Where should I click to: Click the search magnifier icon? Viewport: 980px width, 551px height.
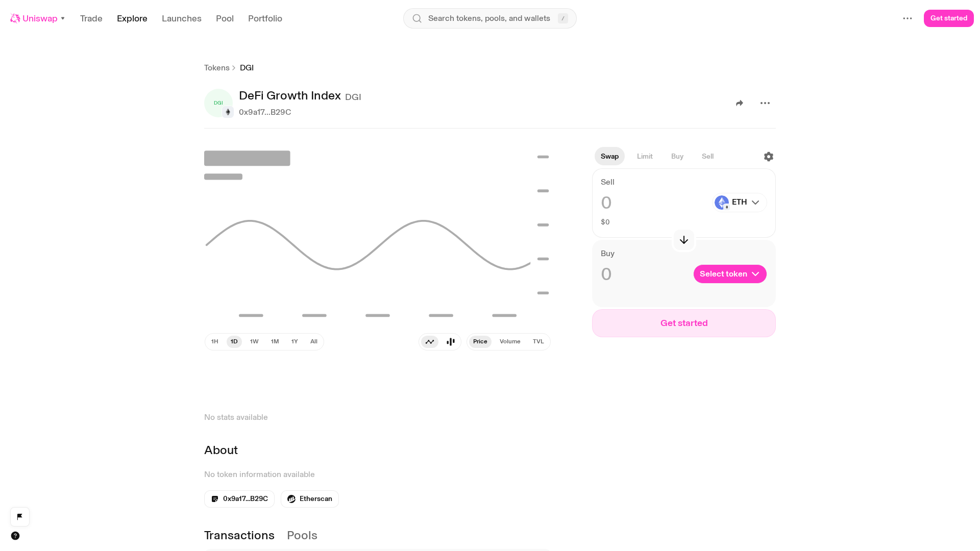click(x=417, y=18)
